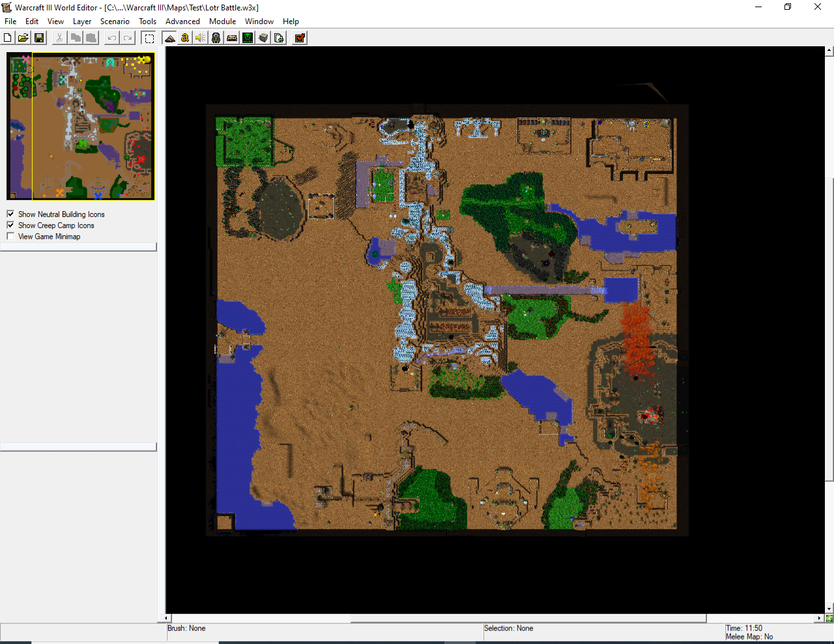Activate the selection brush tool
This screenshot has width=834, height=644.
click(149, 38)
